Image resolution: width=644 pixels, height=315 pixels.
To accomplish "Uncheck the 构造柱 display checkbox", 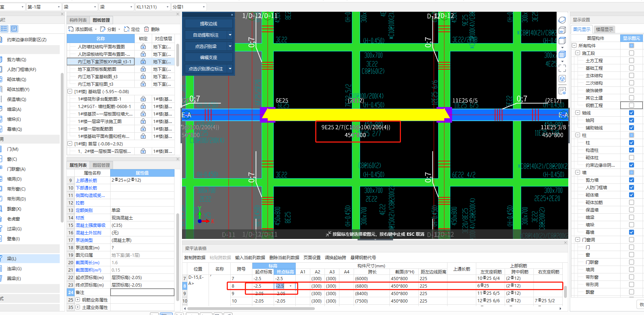I will [632, 150].
